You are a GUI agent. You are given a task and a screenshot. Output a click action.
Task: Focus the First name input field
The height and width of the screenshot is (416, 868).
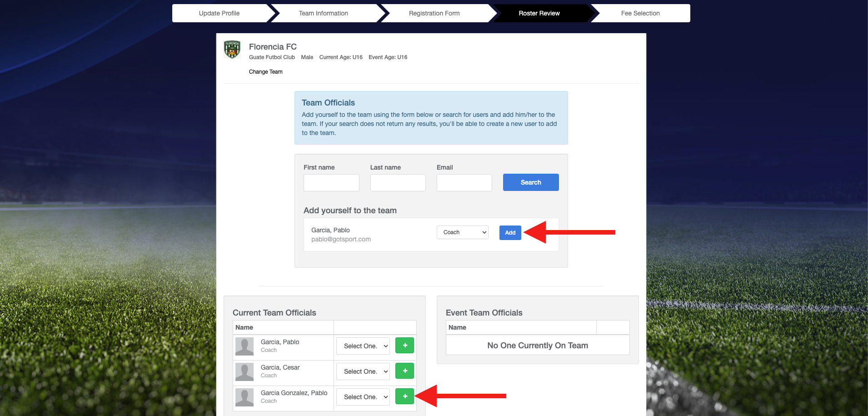coord(331,183)
